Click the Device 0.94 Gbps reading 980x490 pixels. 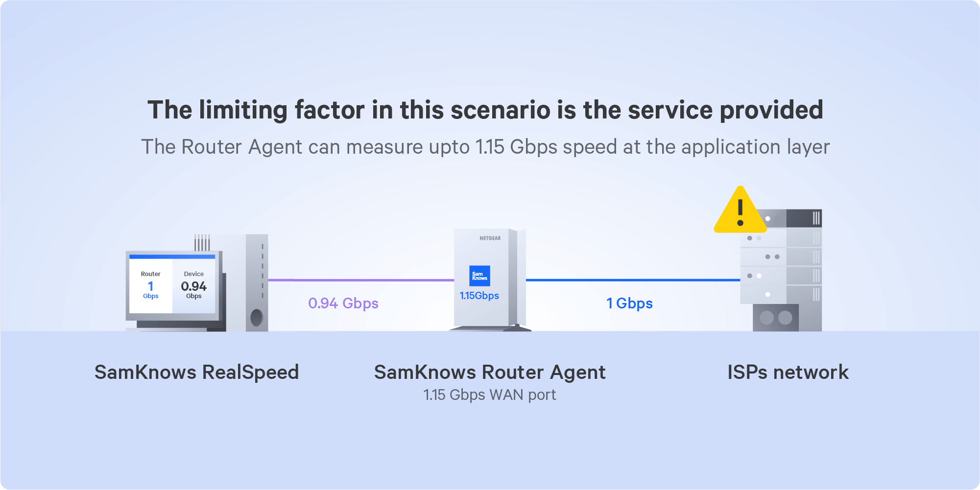194,285
